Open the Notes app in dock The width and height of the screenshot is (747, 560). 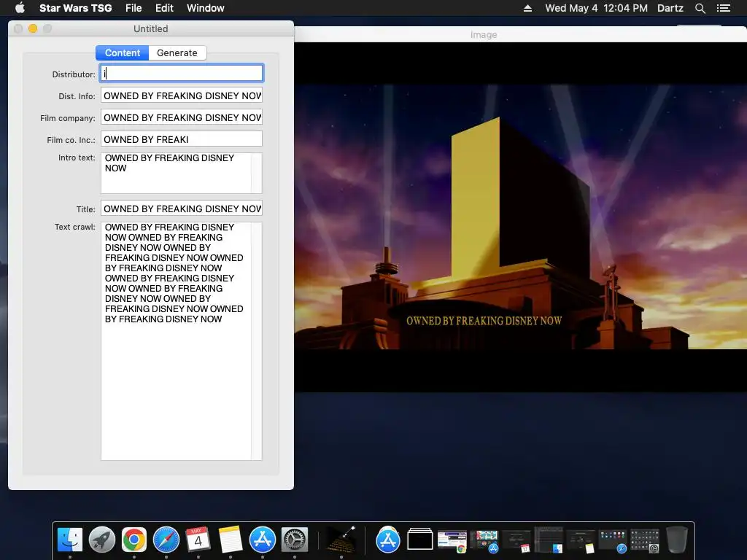(x=231, y=540)
